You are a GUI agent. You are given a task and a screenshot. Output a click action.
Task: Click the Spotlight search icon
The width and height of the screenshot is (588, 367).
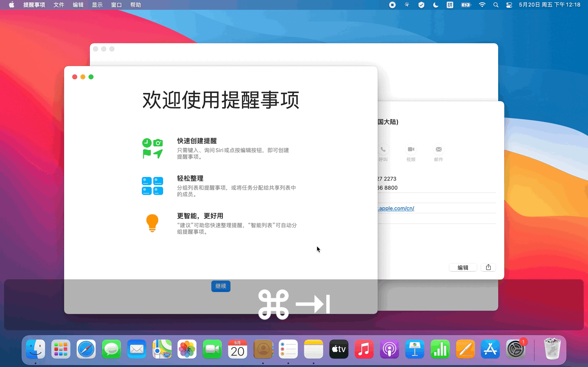click(x=496, y=5)
